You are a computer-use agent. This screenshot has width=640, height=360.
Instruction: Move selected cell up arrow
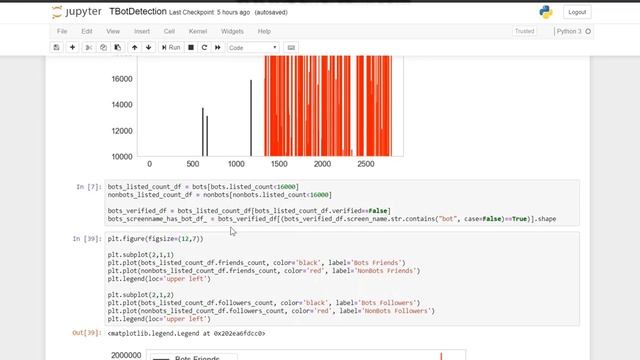pos(135,47)
